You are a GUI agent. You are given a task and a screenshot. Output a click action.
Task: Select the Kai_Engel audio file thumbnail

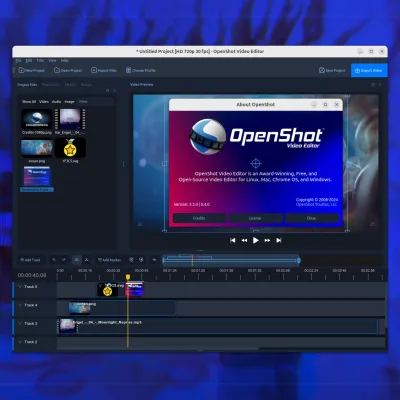tap(70, 119)
